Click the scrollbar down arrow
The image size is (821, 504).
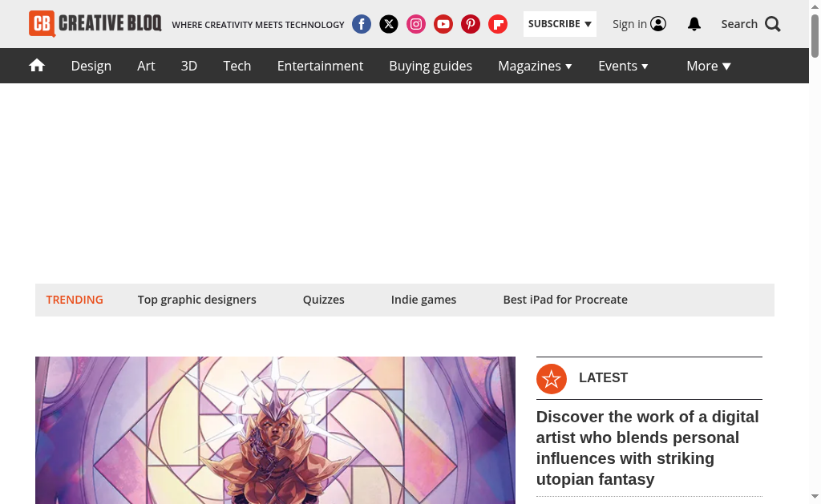(x=815, y=497)
